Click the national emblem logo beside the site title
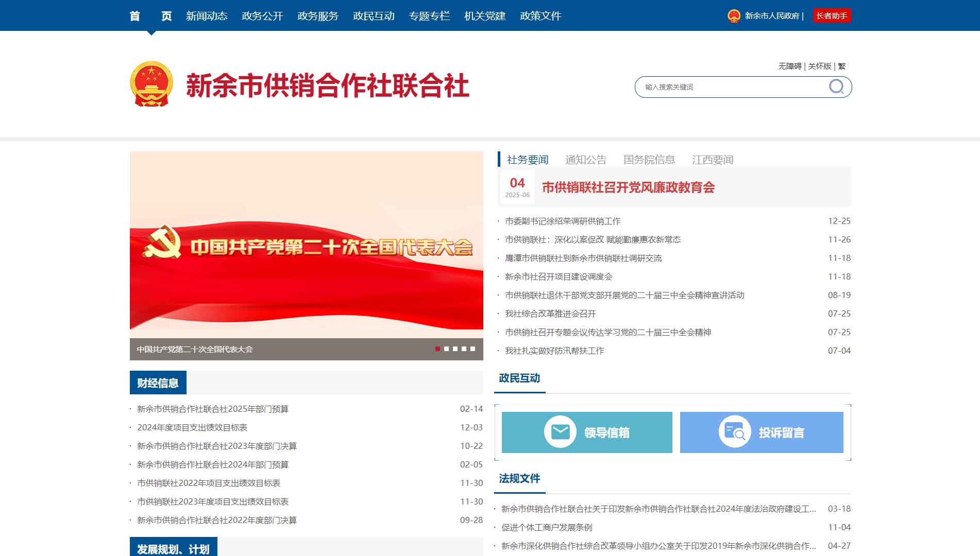Screen dimensions: 980x556 pos(151,84)
